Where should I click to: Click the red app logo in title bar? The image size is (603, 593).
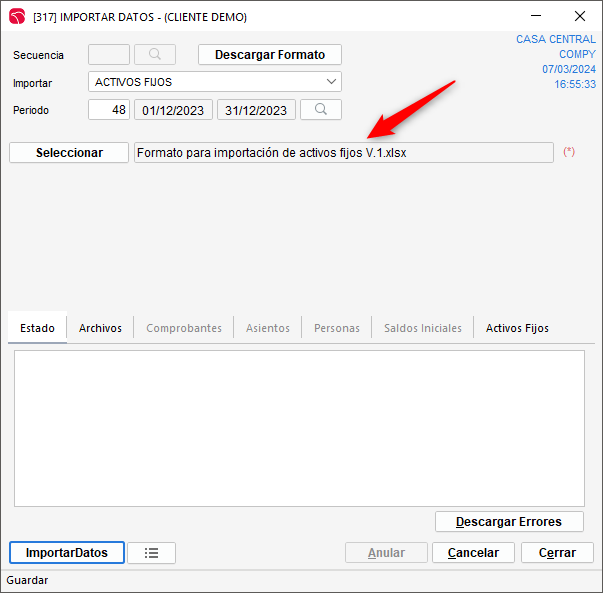(x=17, y=17)
